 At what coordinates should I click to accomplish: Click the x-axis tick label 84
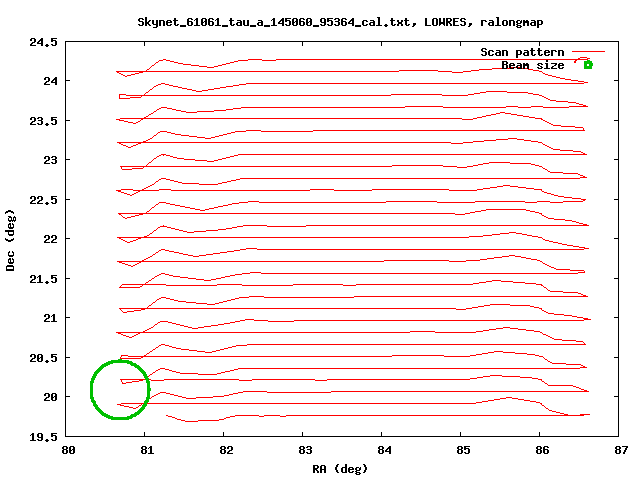(384, 450)
